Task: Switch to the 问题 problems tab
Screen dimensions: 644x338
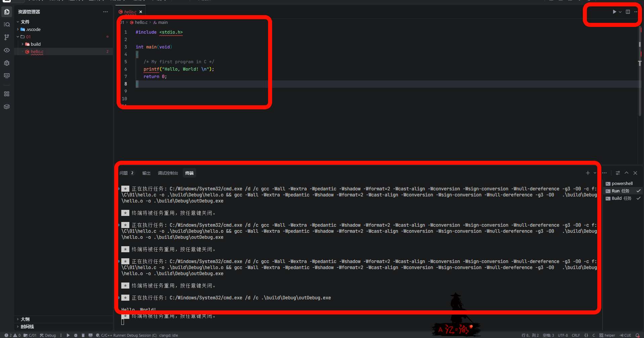Action: [124, 173]
